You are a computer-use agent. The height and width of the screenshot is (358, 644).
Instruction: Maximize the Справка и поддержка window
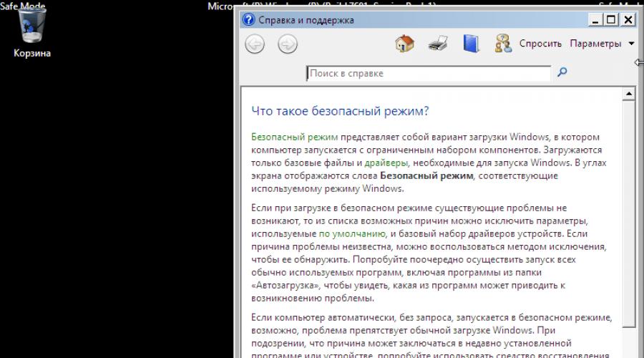click(x=611, y=20)
